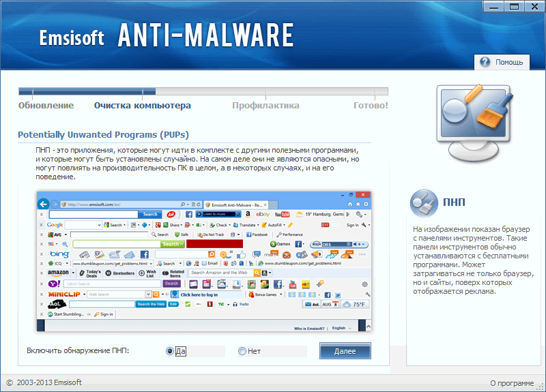Go to the Обновление wizard step
The height and width of the screenshot is (392, 546).
pyautogui.click(x=46, y=106)
